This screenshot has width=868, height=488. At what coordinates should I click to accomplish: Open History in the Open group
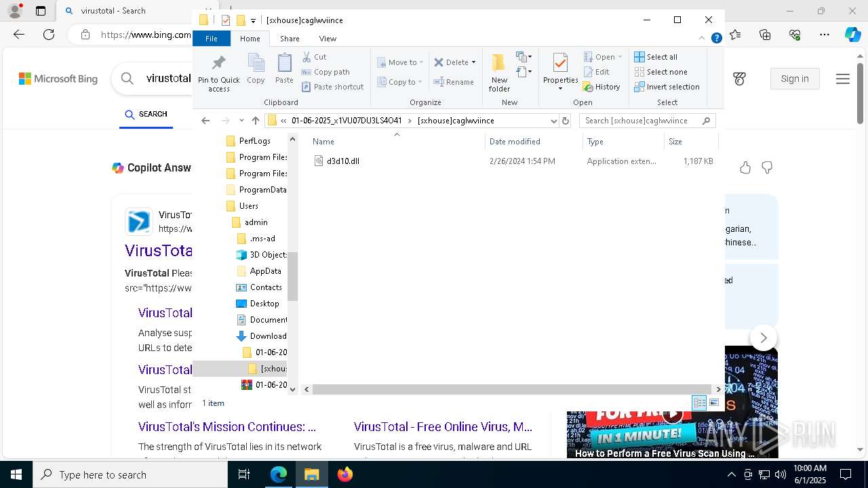[x=601, y=87]
